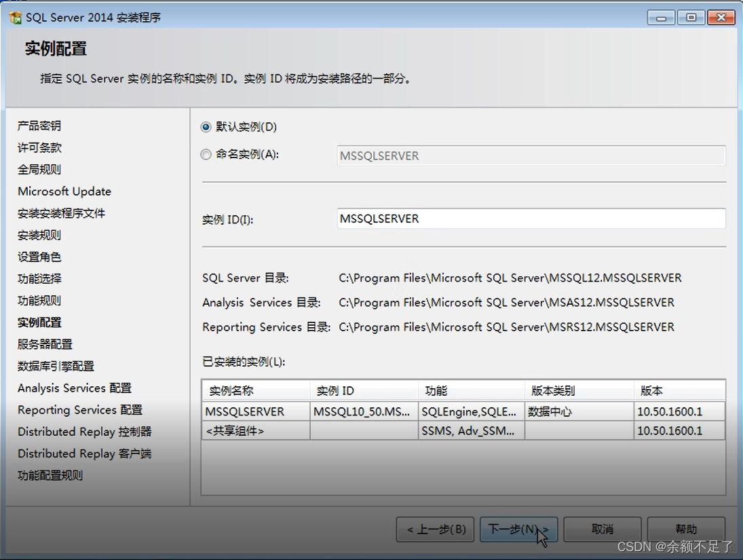Select 许可条款 in the sidebar
Viewport: 743px width, 560px height.
(39, 147)
